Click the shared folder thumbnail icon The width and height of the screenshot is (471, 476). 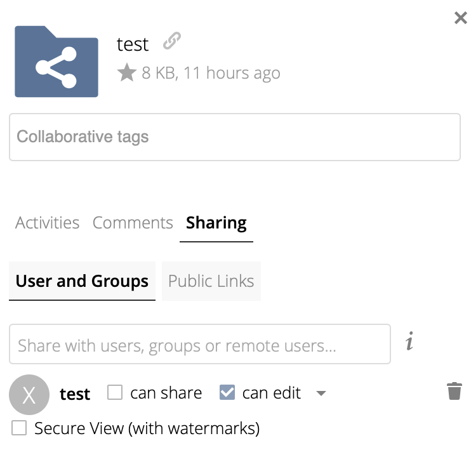(56, 62)
